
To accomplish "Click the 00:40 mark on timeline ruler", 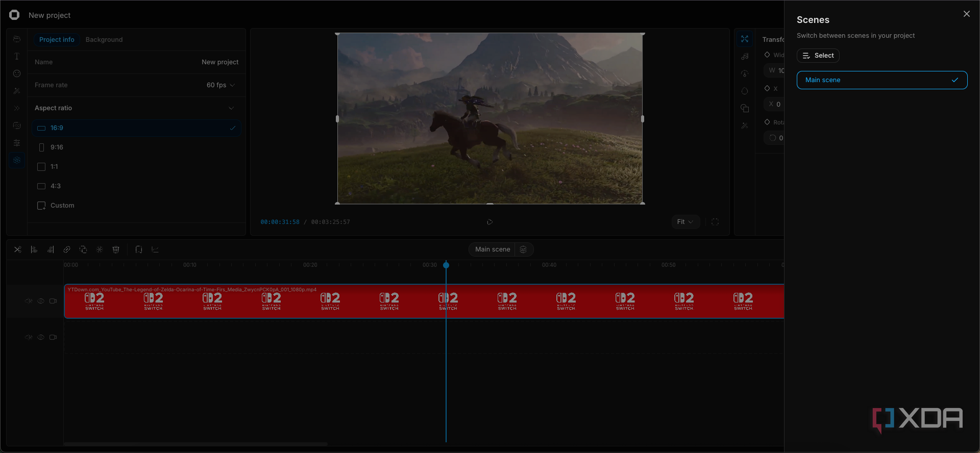I will pos(549,265).
